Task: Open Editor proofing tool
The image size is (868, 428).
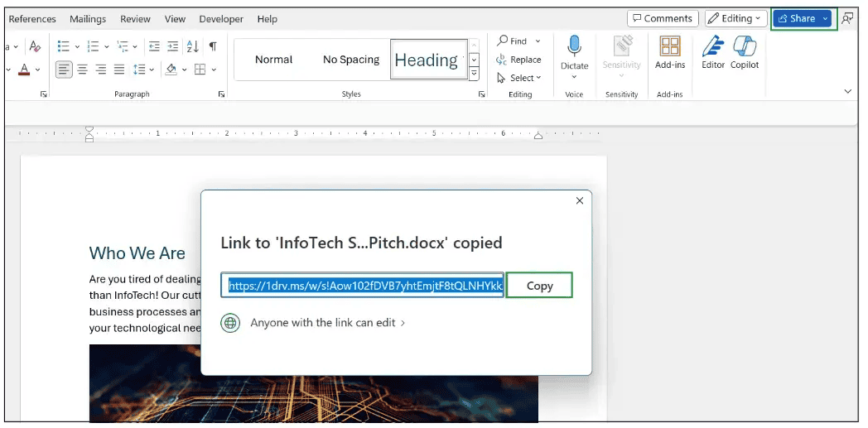Action: click(x=713, y=53)
